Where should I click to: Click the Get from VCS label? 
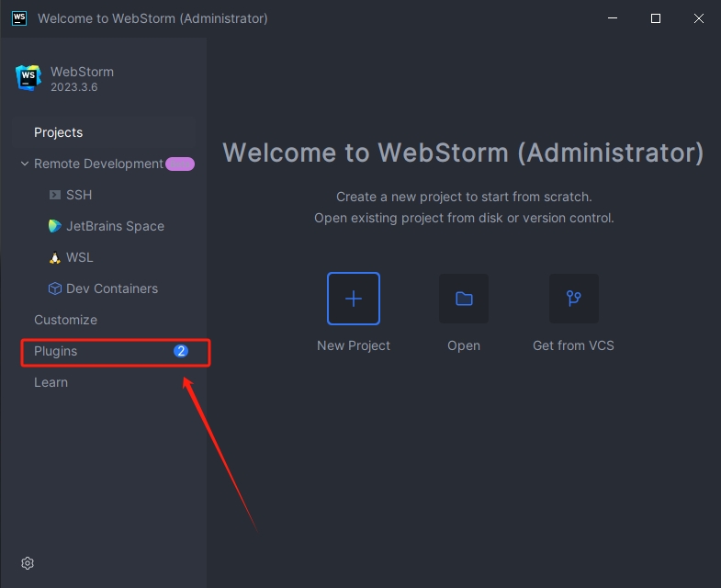(x=573, y=345)
